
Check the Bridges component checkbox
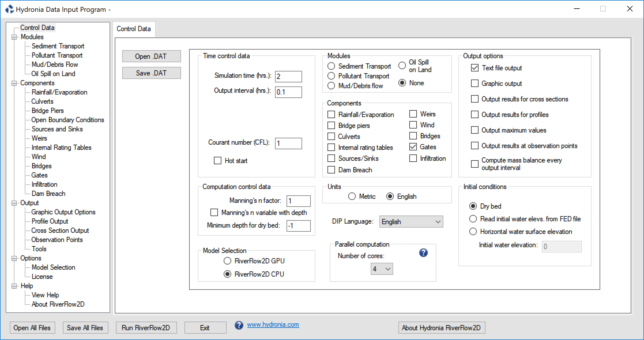point(413,136)
